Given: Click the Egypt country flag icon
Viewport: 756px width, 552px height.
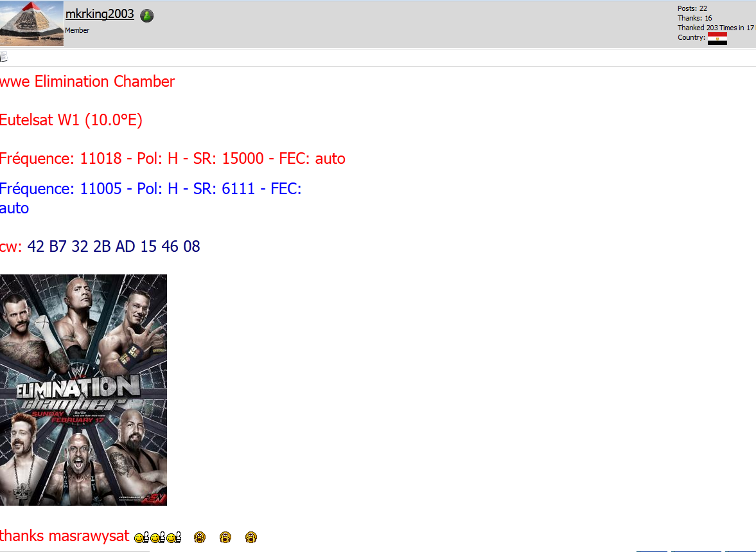Looking at the screenshot, I should 717,39.
